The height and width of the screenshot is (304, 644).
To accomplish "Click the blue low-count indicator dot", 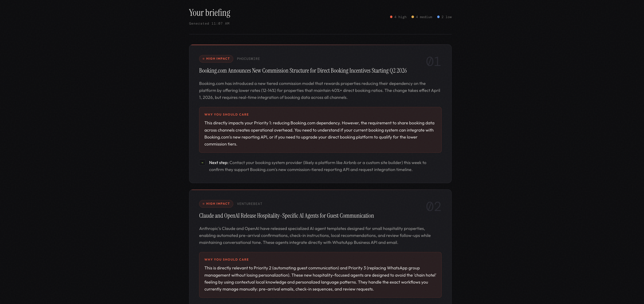I will (438, 17).
